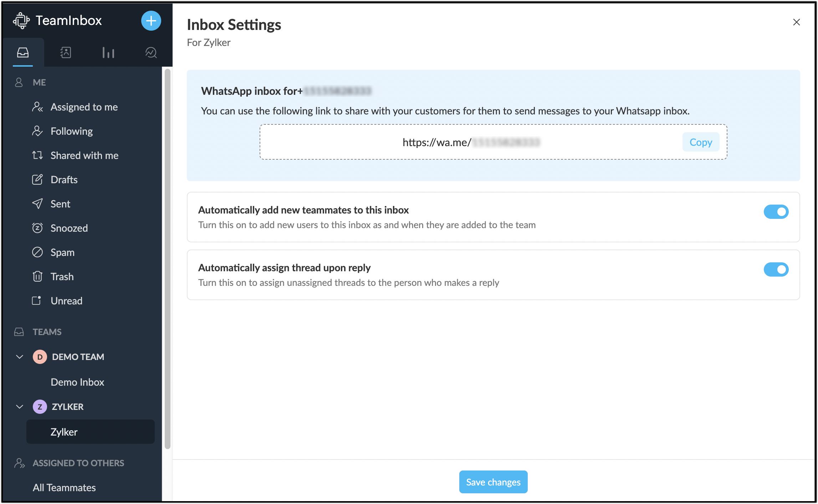Collapse the DEMO TEAM section
The height and width of the screenshot is (504, 818).
pyautogui.click(x=19, y=356)
